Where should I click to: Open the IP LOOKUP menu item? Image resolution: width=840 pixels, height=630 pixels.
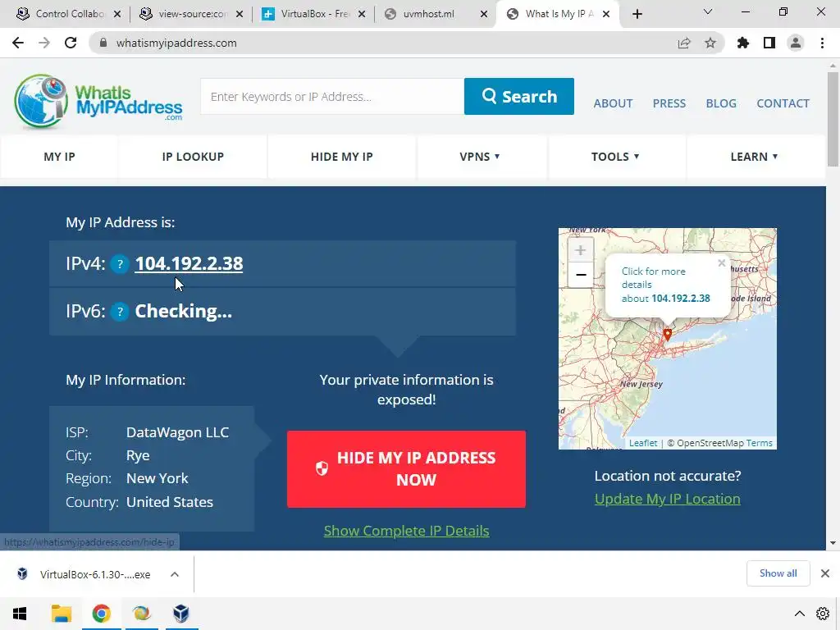[x=193, y=157]
